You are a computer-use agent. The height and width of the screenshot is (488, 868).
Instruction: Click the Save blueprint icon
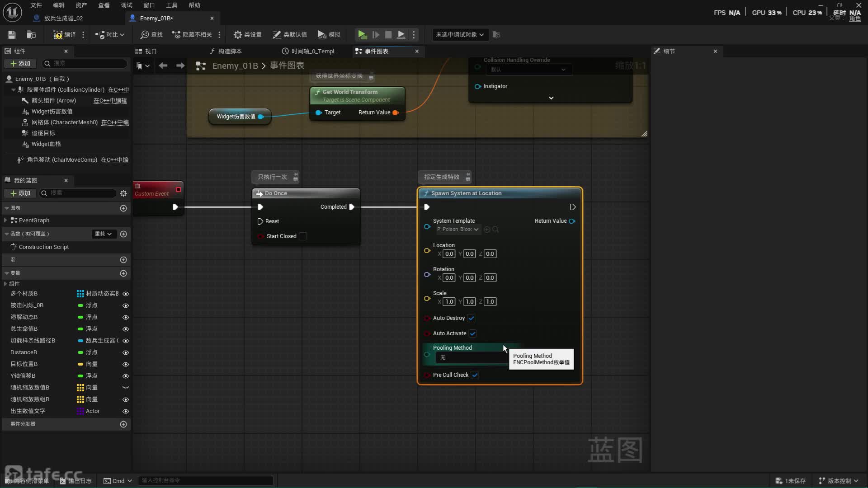[x=12, y=35]
